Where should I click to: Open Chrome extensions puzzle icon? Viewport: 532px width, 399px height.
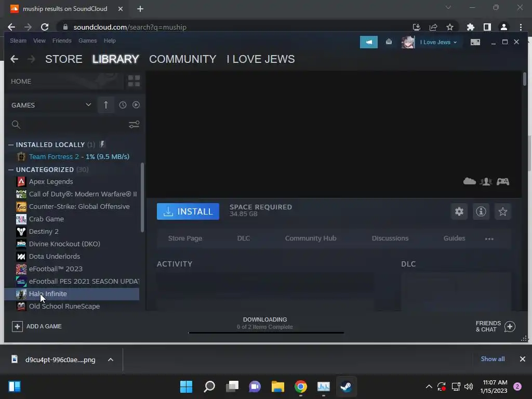470,27
